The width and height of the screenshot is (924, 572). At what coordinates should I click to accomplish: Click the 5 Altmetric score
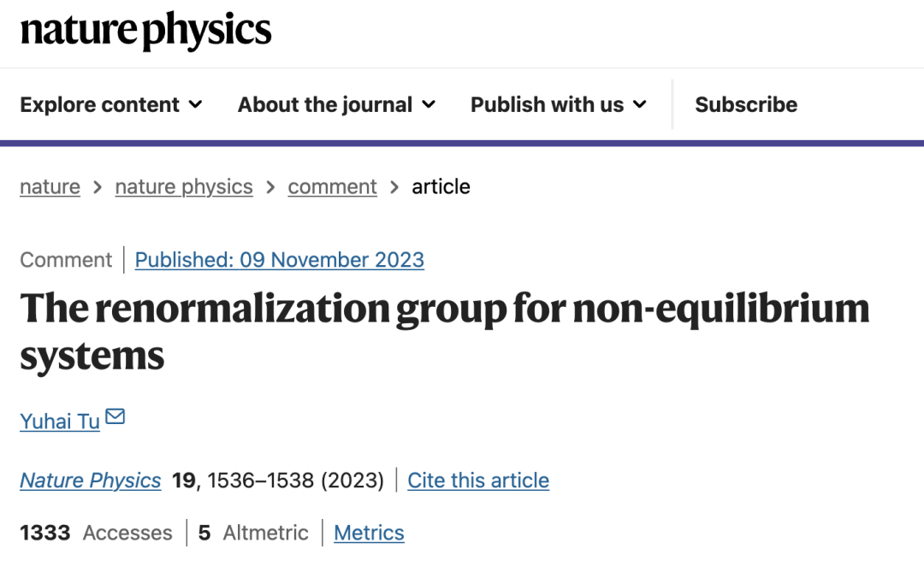pyautogui.click(x=253, y=533)
